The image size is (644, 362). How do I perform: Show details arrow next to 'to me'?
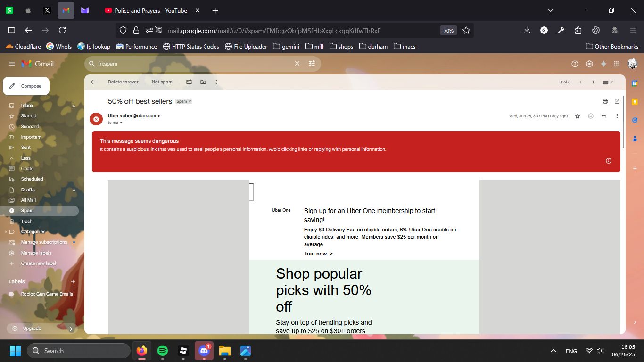121,123
